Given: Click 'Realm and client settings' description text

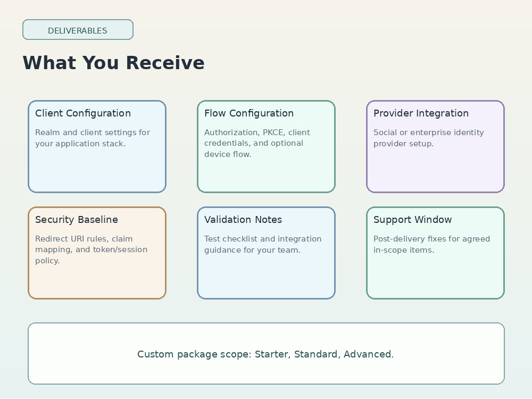Looking at the screenshot, I should click(x=93, y=138).
